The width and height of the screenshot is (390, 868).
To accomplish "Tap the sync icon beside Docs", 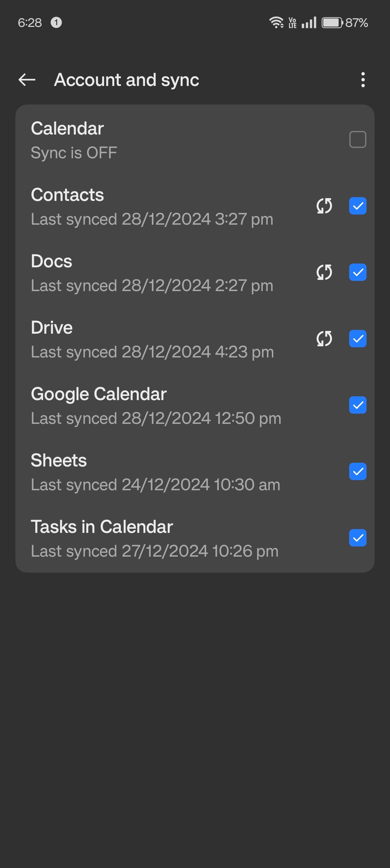I will click(x=324, y=272).
